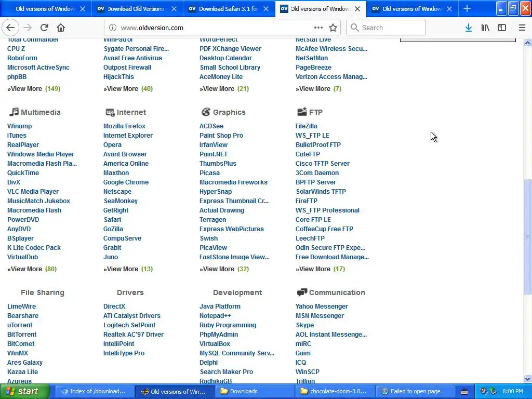Click the Graphics category icon
The image size is (532, 399).
[206, 112]
